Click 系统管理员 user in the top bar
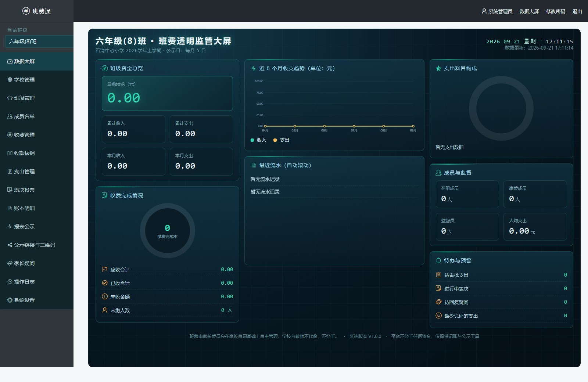Viewport: 588px width, 382px height. (x=497, y=11)
